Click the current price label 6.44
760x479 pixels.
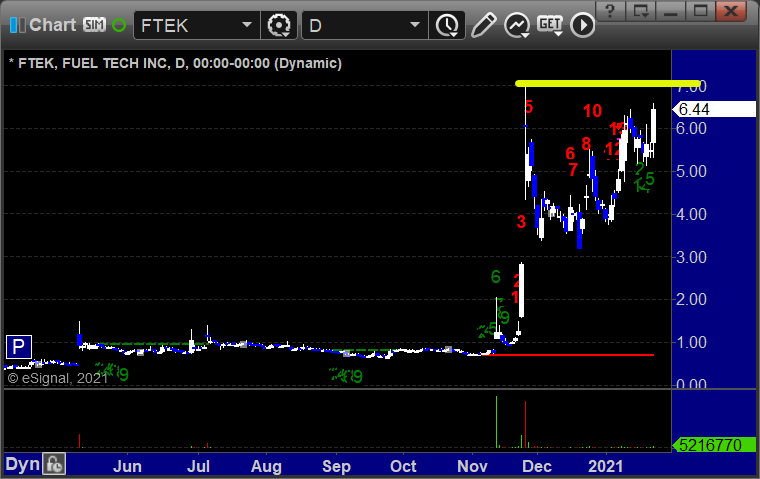(714, 109)
